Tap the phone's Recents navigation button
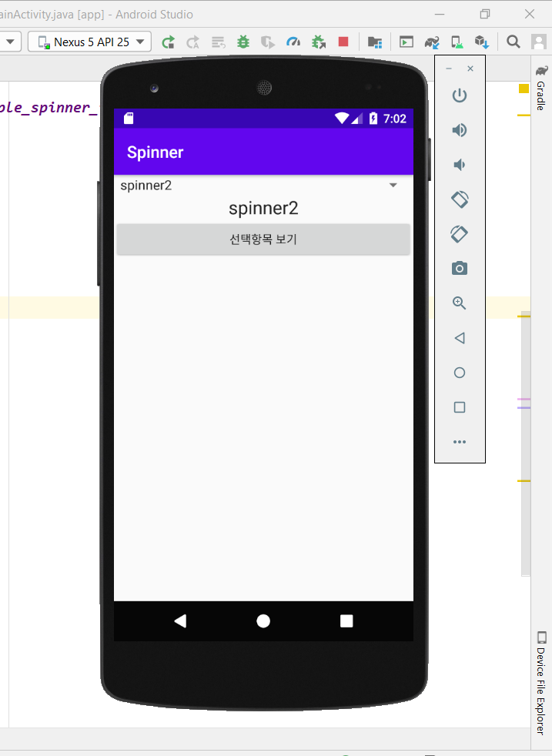Viewport: 552px width, 756px height. (346, 621)
